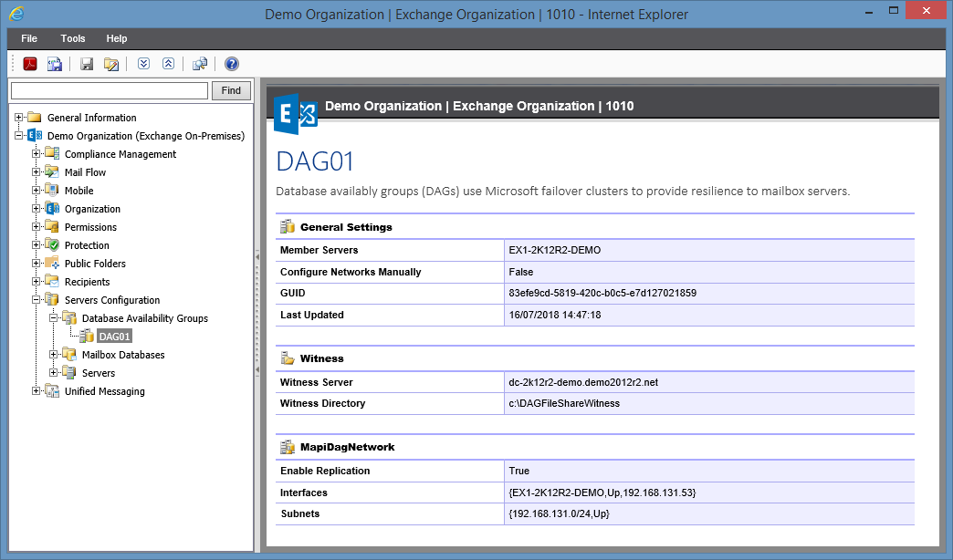Click the collapse all nodes icon
This screenshot has height=560, width=953.
tap(168, 64)
